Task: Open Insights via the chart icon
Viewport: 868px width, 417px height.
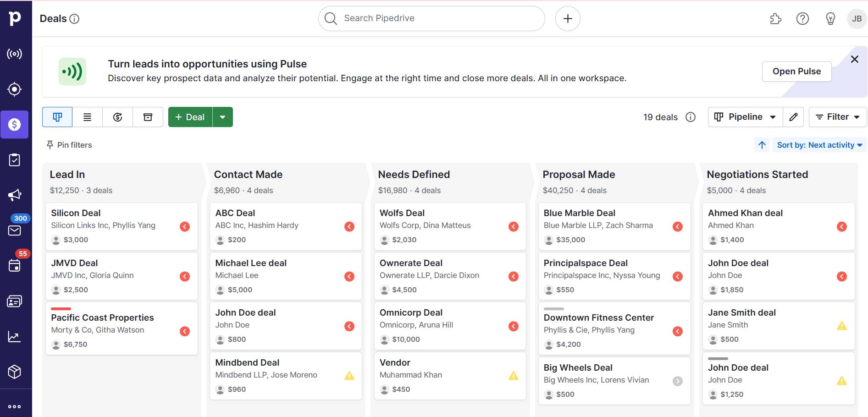Action: pyautogui.click(x=14, y=337)
